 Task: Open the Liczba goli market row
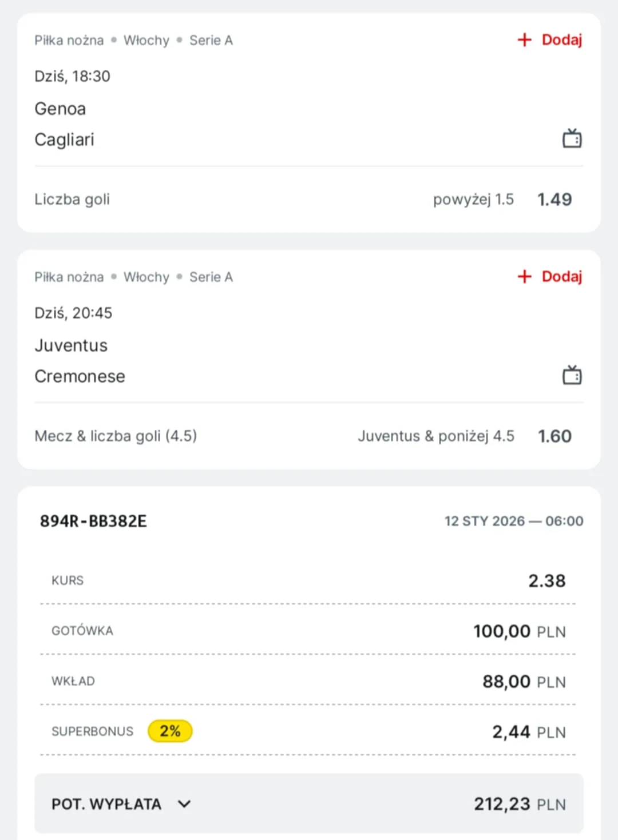click(72, 199)
